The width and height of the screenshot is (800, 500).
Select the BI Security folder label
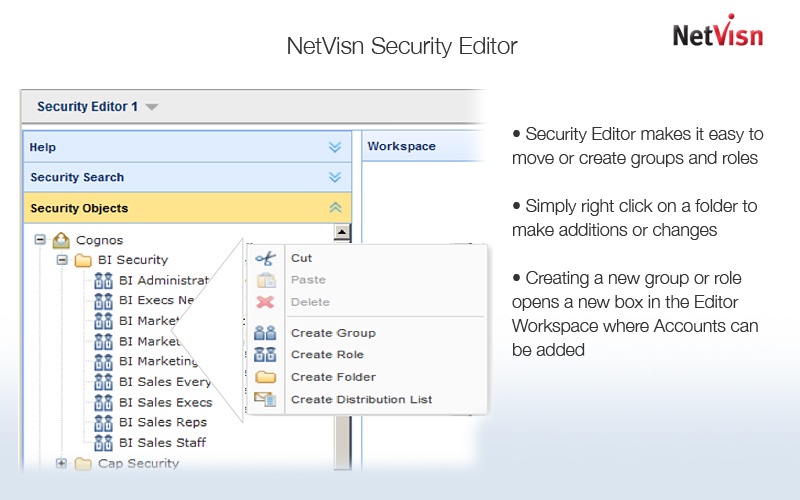click(133, 260)
